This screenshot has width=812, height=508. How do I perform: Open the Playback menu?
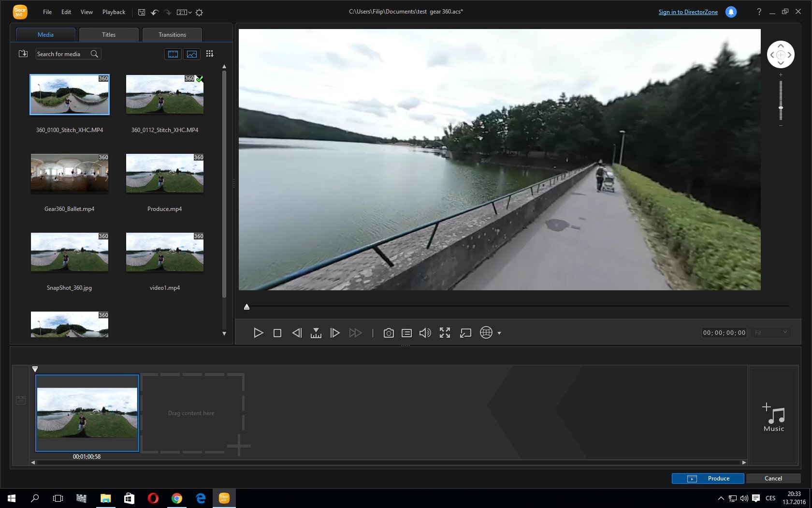click(x=113, y=12)
